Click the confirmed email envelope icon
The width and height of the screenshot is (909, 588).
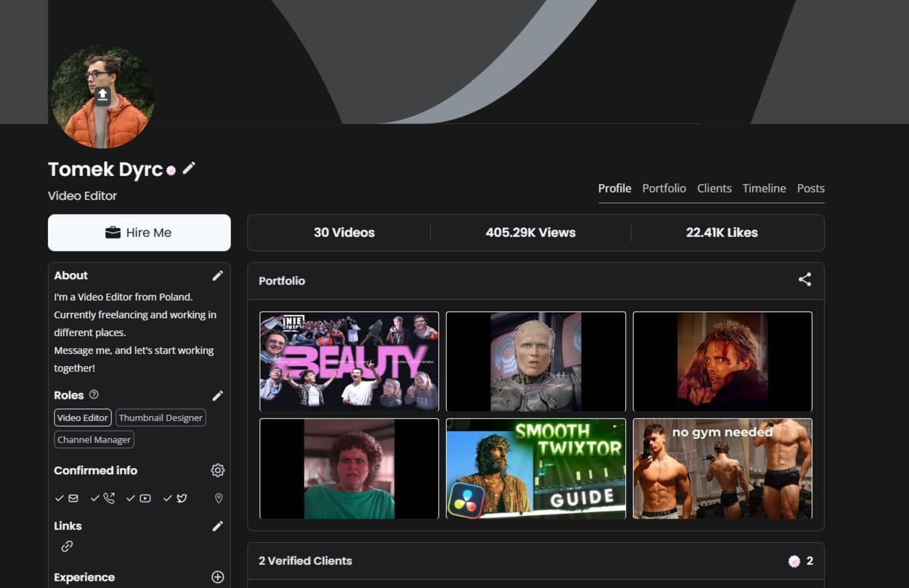73,498
